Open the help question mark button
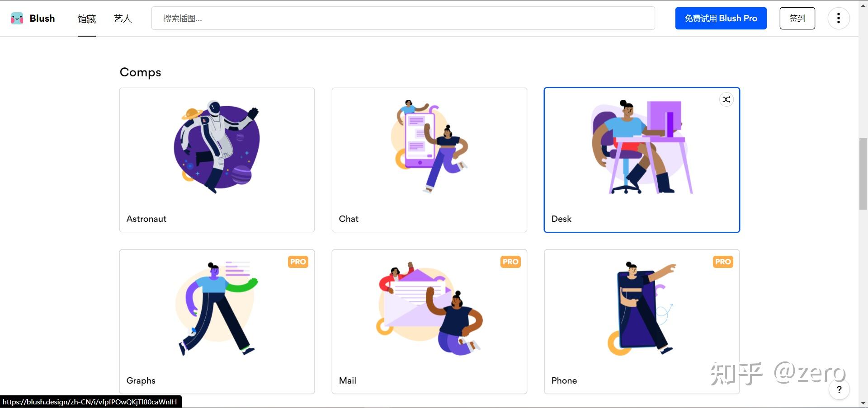The image size is (868, 408). 839,389
